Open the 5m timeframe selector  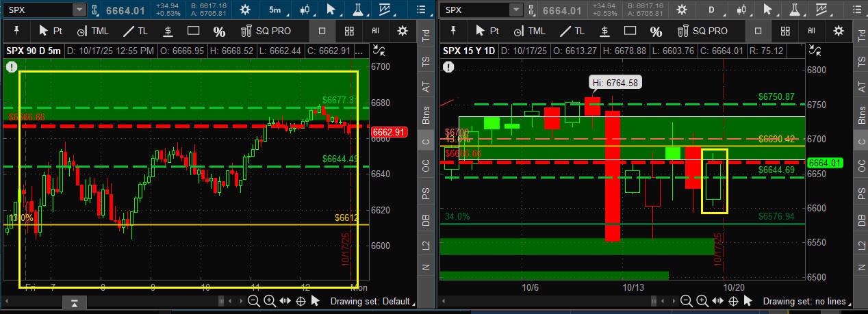(x=275, y=10)
